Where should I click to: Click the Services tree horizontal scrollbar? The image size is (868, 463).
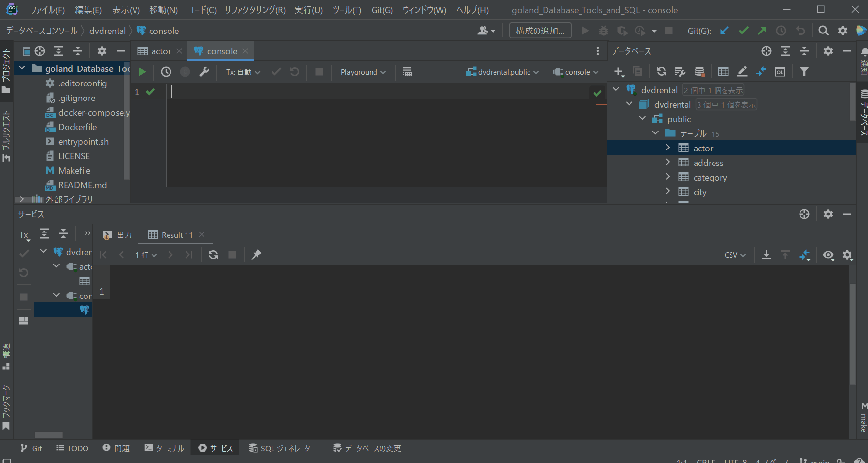[49, 435]
